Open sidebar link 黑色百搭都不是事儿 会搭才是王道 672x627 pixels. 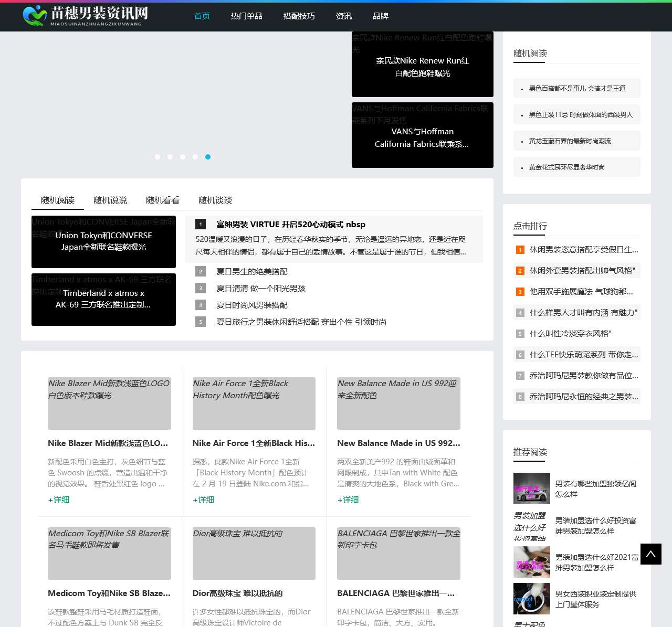(577, 88)
